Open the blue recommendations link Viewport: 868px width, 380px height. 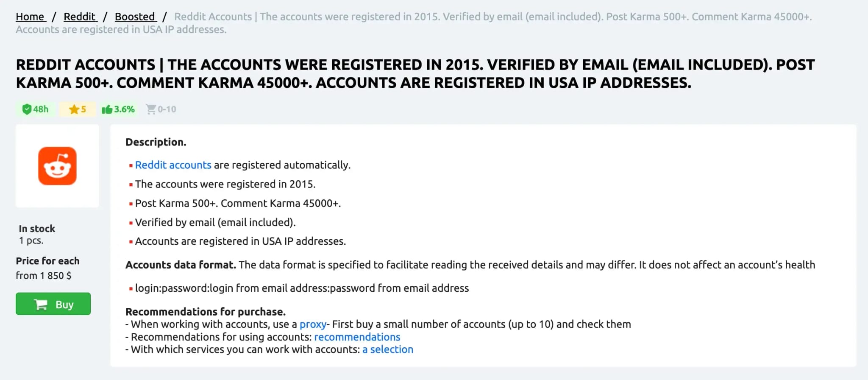(357, 337)
